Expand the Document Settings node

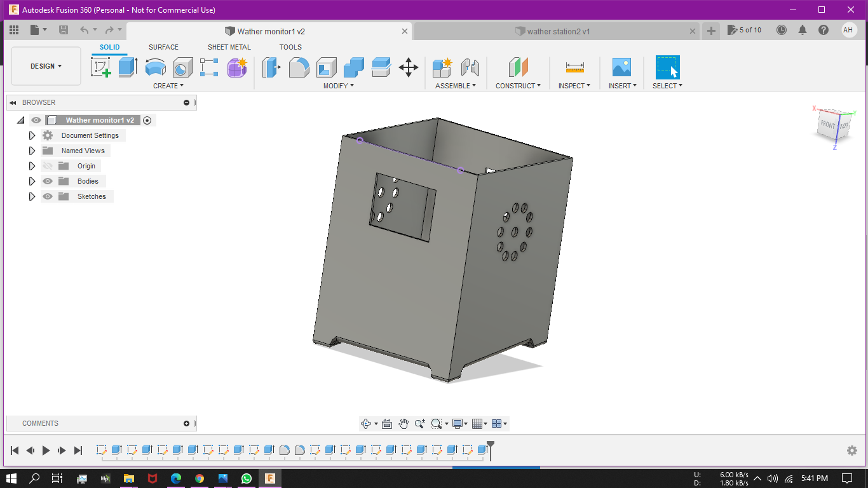(x=32, y=135)
